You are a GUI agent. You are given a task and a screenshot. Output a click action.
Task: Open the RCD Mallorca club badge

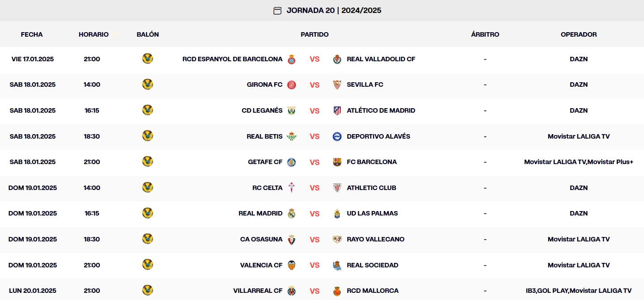click(x=337, y=291)
